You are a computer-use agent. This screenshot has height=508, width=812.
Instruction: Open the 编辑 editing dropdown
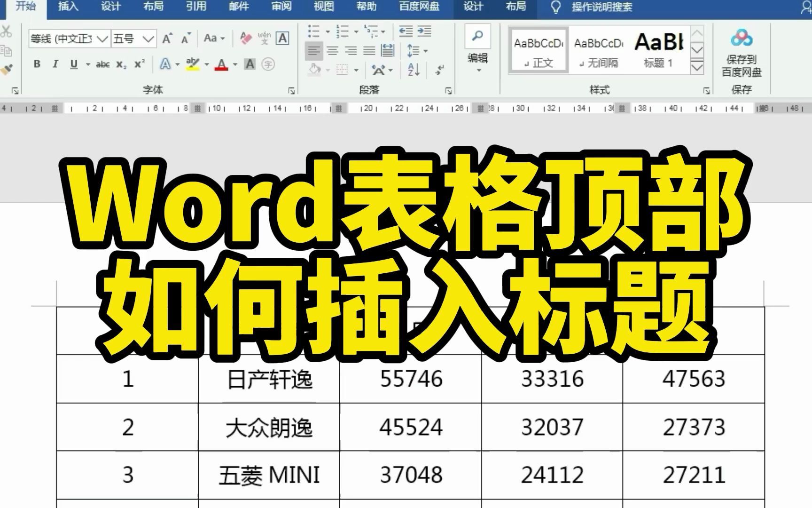tap(478, 49)
